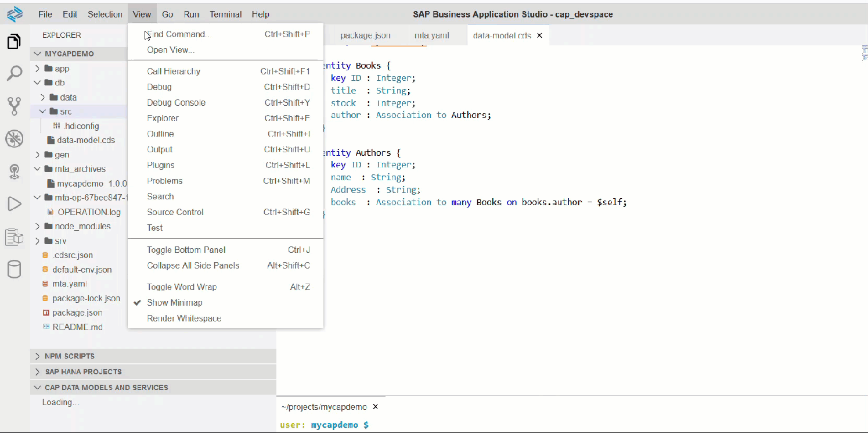This screenshot has width=868, height=433.
Task: Select Find Command in View menu
Action: pyautogui.click(x=225, y=34)
